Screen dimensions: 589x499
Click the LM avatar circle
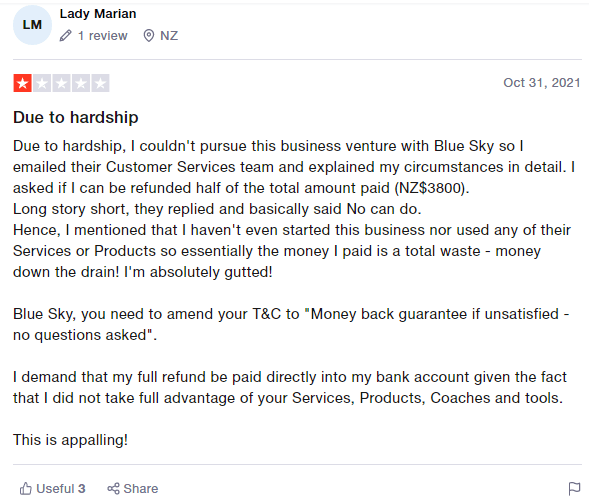32,25
